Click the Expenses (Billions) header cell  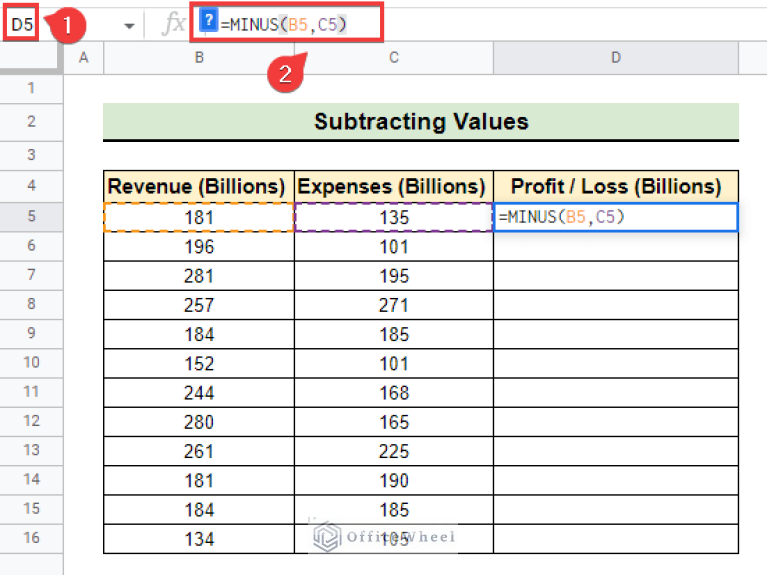pyautogui.click(x=393, y=186)
